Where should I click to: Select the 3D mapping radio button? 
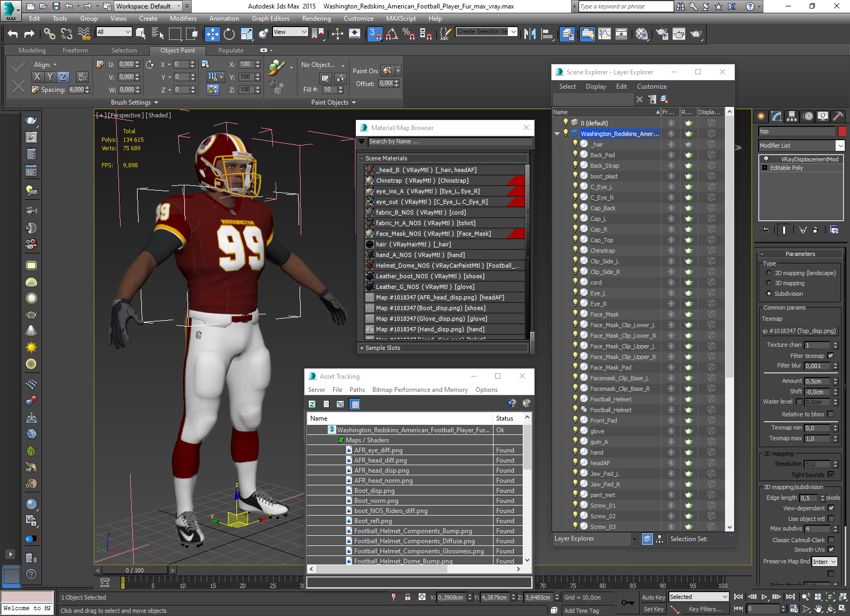point(769,283)
